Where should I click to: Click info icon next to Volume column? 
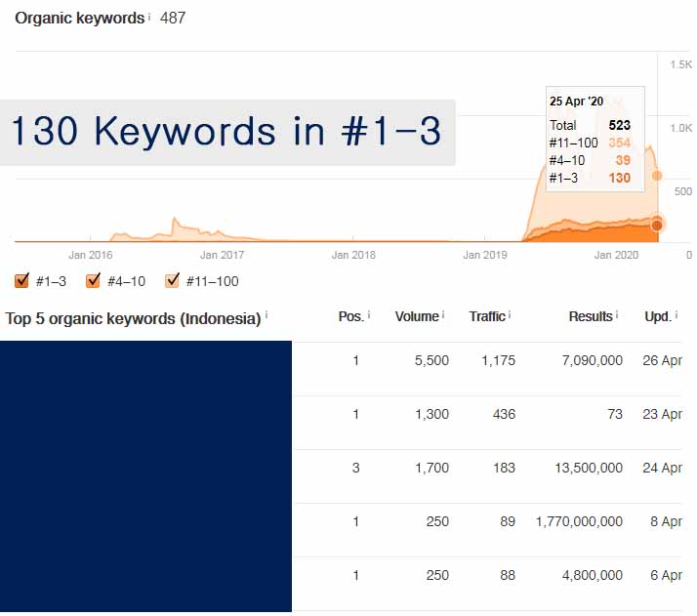tap(443, 314)
